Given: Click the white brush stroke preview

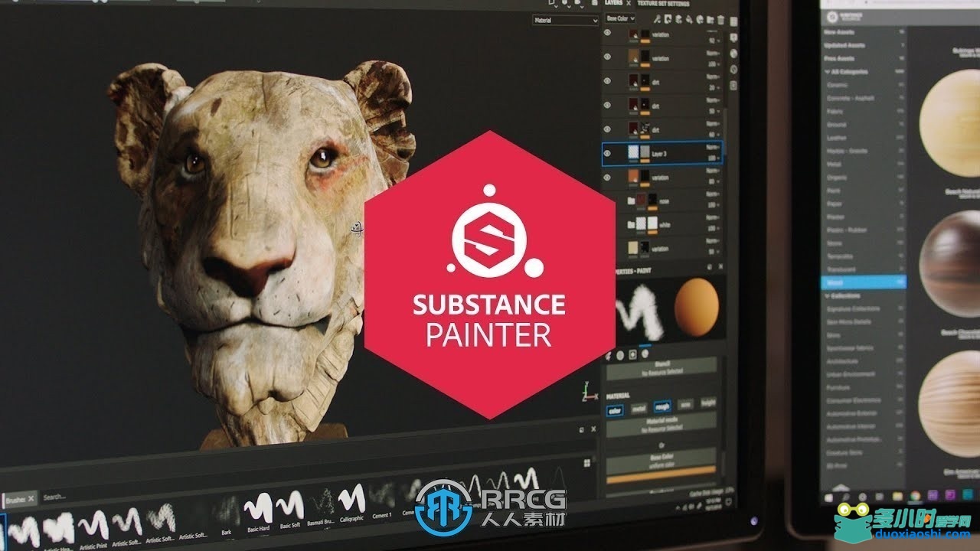Looking at the screenshot, I should (x=642, y=312).
